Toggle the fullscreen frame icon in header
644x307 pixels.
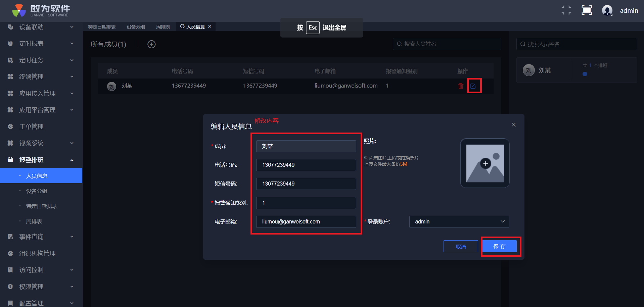coord(587,10)
